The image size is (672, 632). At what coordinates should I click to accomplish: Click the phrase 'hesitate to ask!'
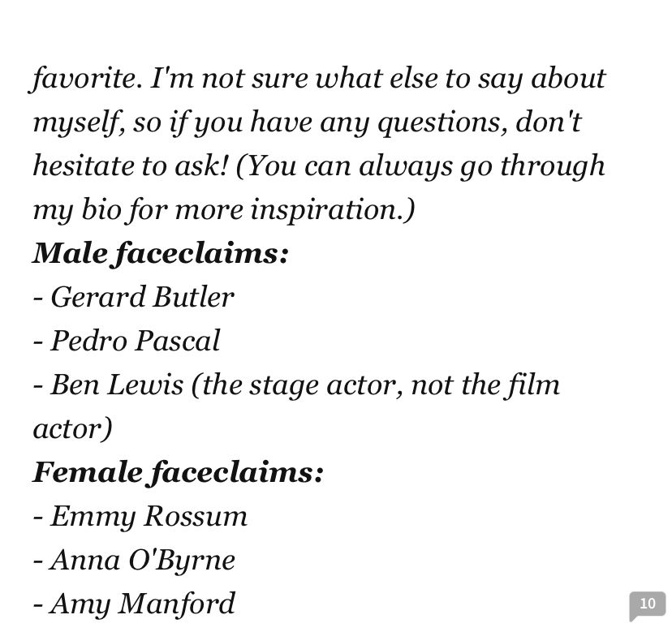(130, 166)
